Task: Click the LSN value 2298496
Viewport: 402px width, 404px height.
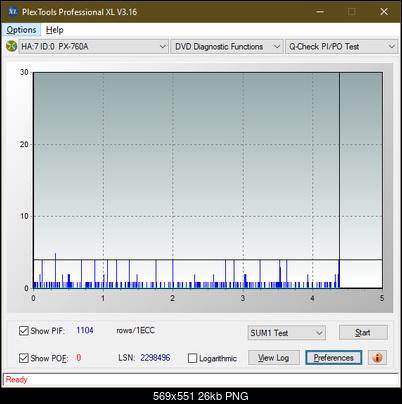Action: pos(155,358)
